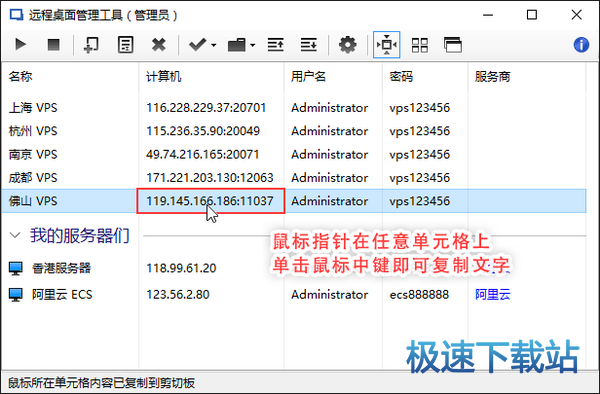The width and height of the screenshot is (600, 394).
Task: Add a new remote desktop entry
Action: point(91,45)
